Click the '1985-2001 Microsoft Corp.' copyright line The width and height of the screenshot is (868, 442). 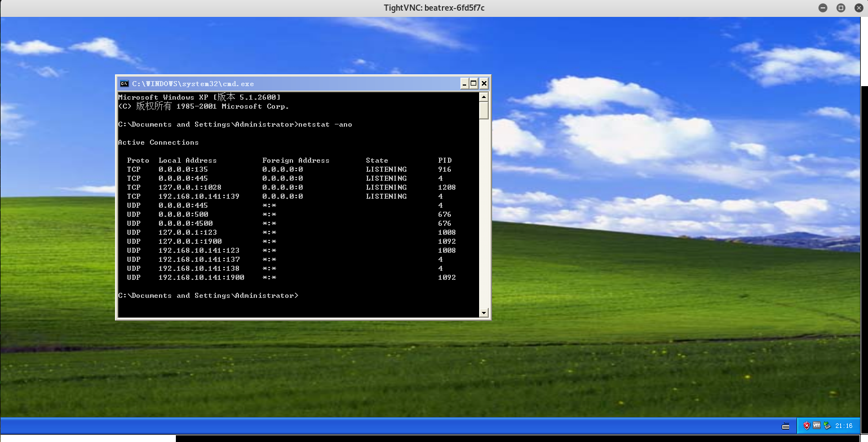[203, 106]
